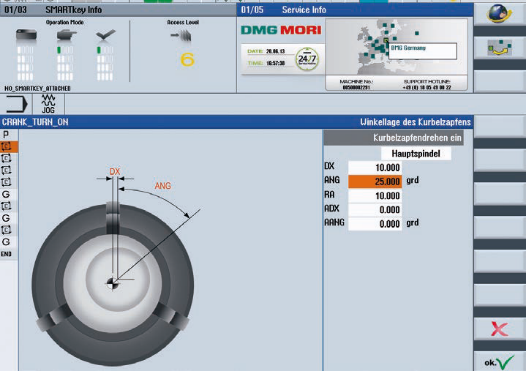Click the globe service icon softkey
The image size is (526, 371).
tap(499, 14)
